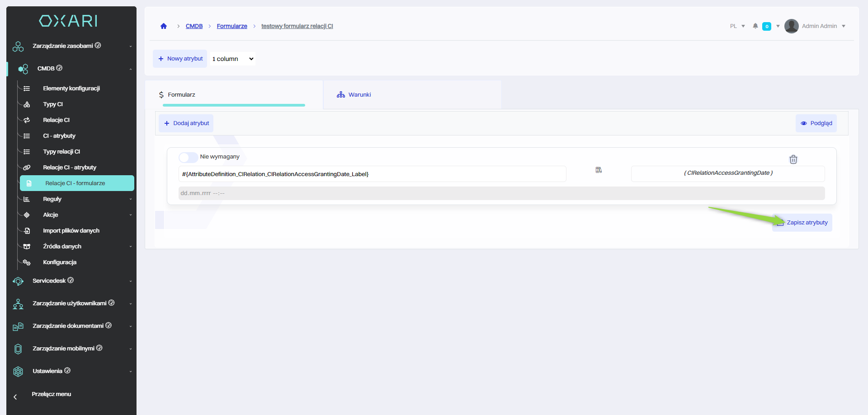868x415 pixels.
Task: Click the Formularze breadcrumb link
Action: [x=232, y=26]
